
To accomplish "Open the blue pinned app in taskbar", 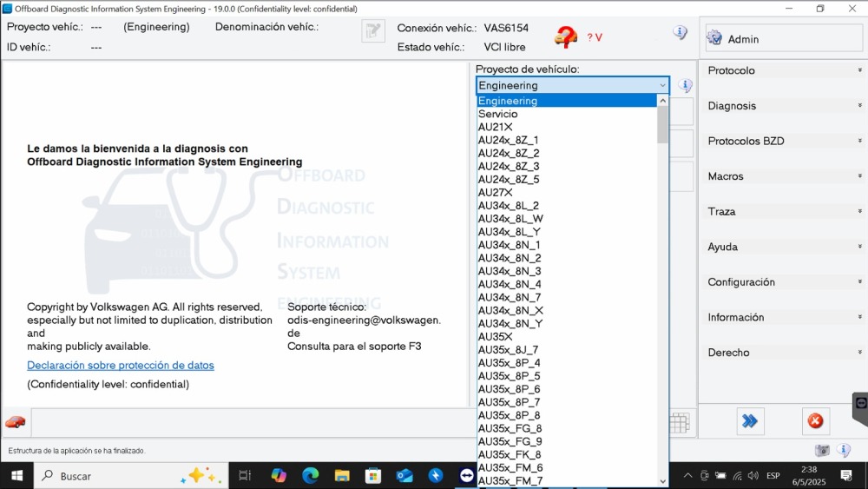I will (x=436, y=475).
